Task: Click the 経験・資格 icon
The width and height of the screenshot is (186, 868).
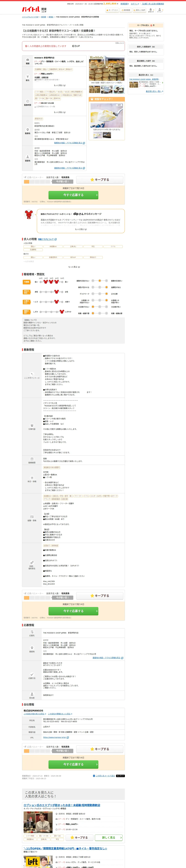Action: tap(32, 517)
